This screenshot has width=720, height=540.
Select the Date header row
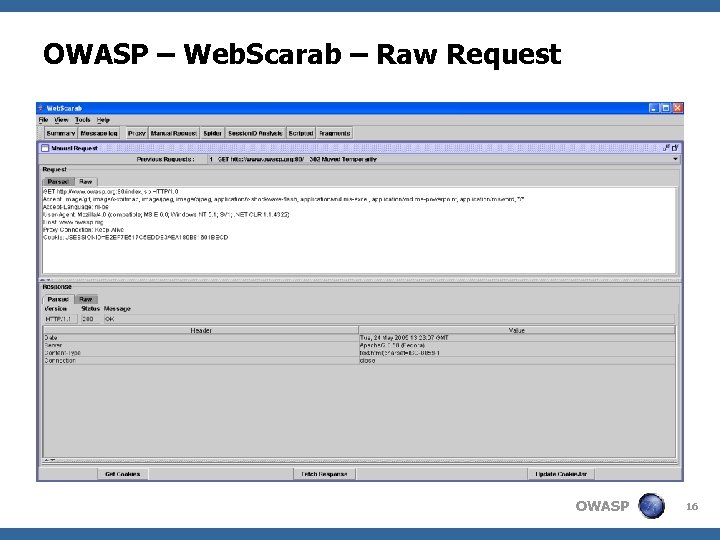point(359,338)
